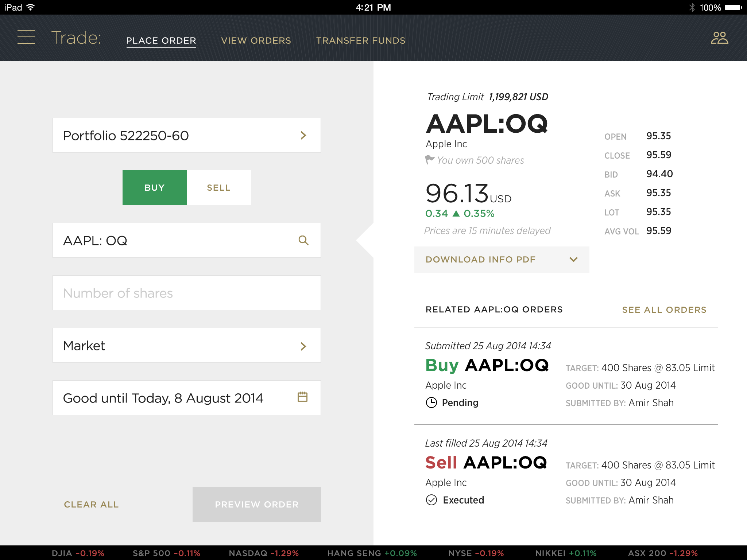
Task: Open the Market order type selector
Action: pos(186,345)
